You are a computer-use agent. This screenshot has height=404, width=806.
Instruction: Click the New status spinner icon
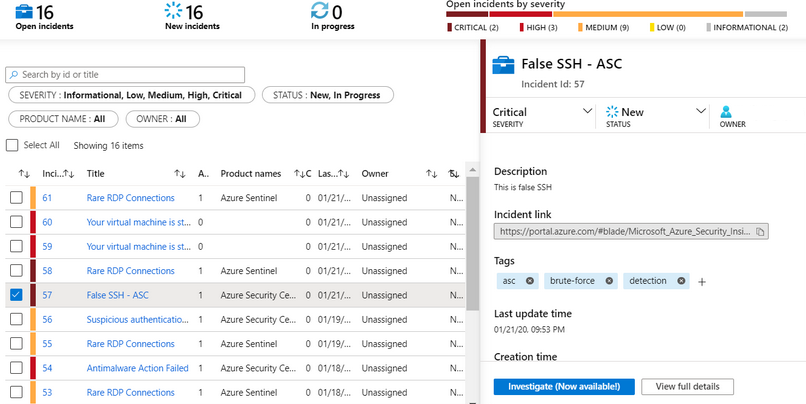[612, 112]
